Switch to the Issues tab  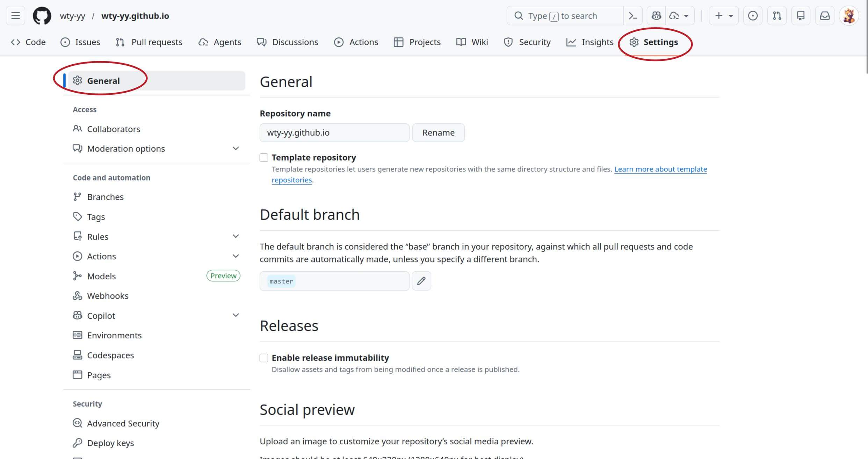80,42
